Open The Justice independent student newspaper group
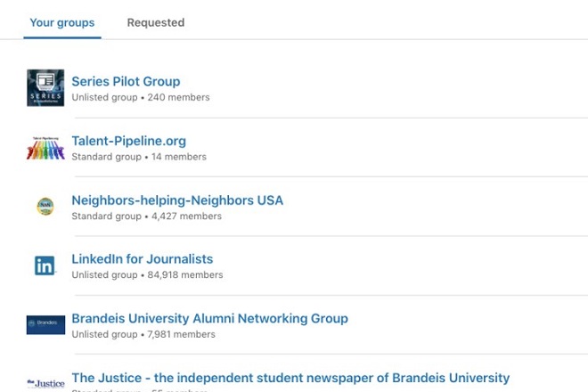The width and height of the screenshot is (588, 392). (290, 378)
